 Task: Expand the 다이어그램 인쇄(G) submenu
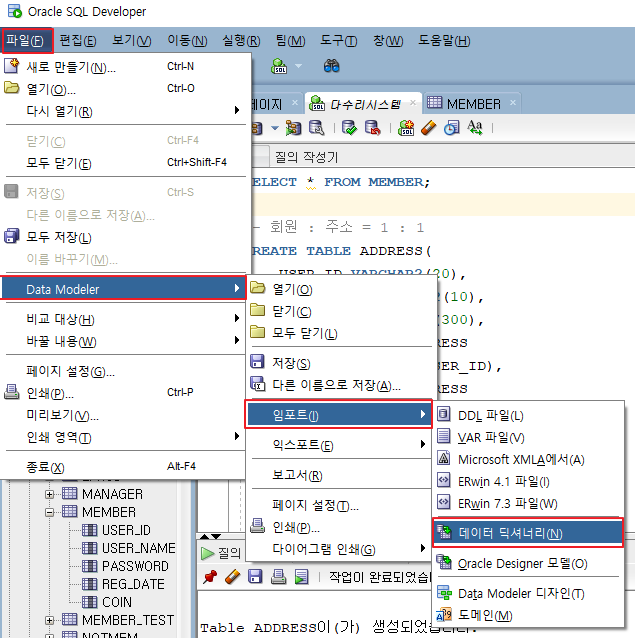point(340,549)
